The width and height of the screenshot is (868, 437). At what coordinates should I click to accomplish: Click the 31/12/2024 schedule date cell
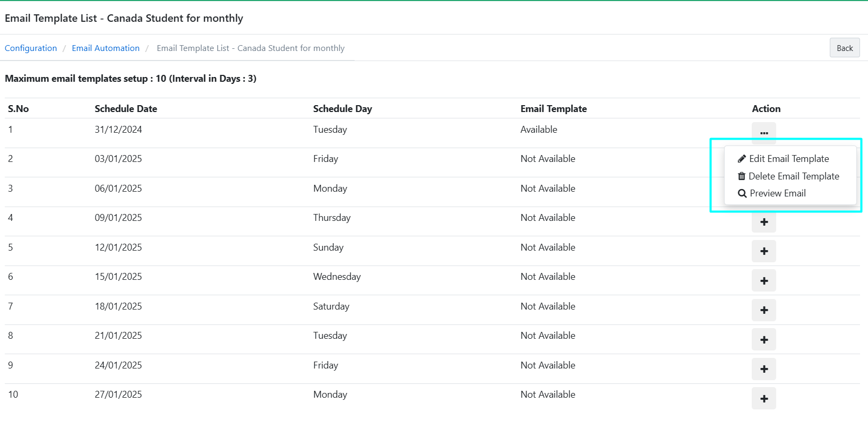coord(118,130)
